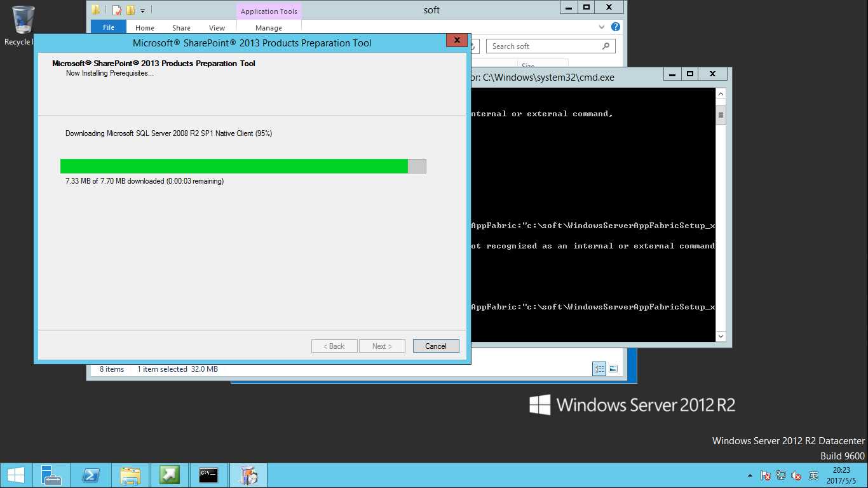Viewport: 868px width, 488px height.
Task: Close the SharePoint Products Preparation Tool dialog
Action: pos(457,40)
